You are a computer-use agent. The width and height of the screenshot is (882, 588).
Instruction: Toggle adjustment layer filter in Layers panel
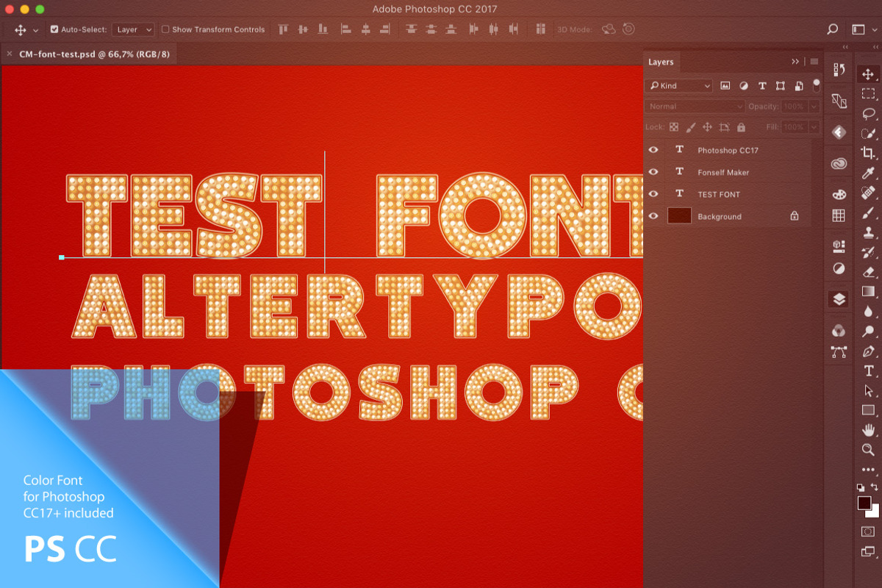(744, 86)
